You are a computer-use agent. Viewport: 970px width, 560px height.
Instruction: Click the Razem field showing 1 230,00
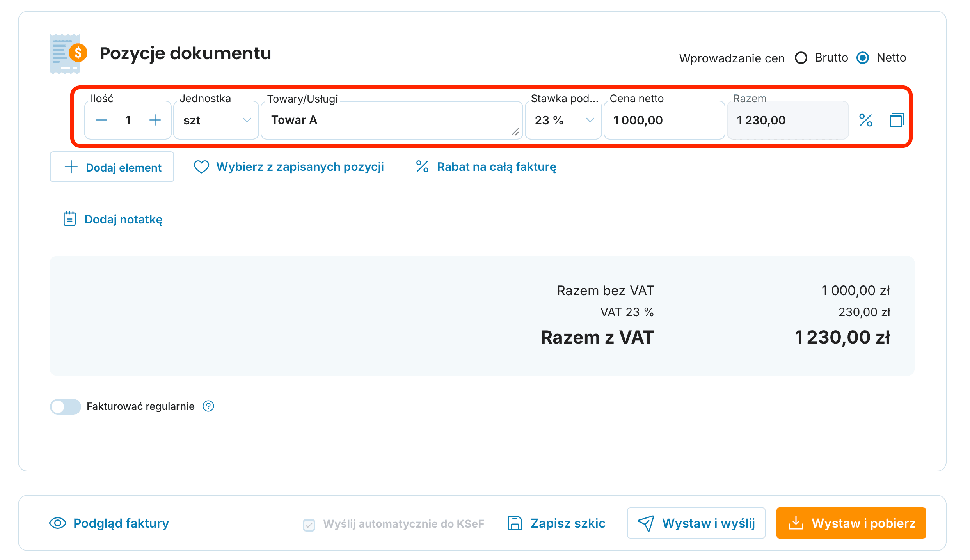pyautogui.click(x=787, y=120)
